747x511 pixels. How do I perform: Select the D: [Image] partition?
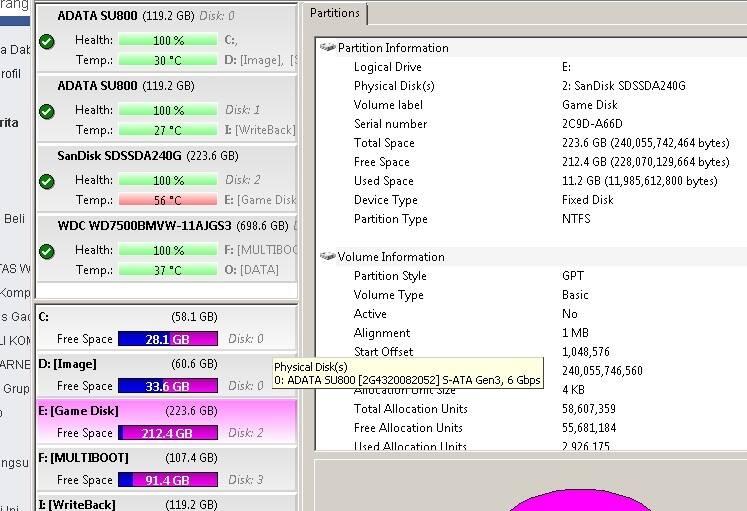(167, 376)
